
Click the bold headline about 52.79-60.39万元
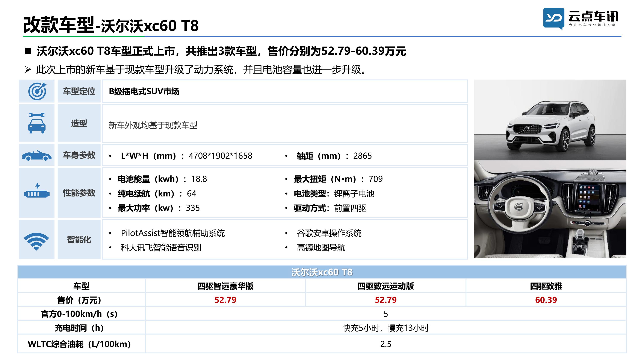click(221, 51)
